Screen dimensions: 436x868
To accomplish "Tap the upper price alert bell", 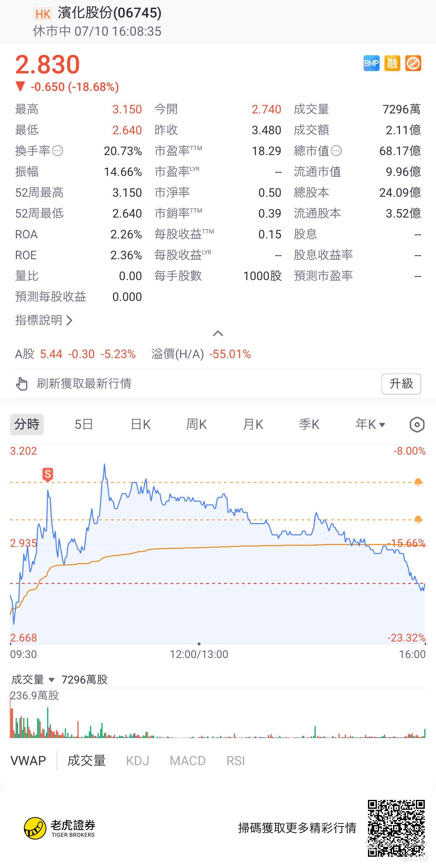I will pyautogui.click(x=418, y=482).
